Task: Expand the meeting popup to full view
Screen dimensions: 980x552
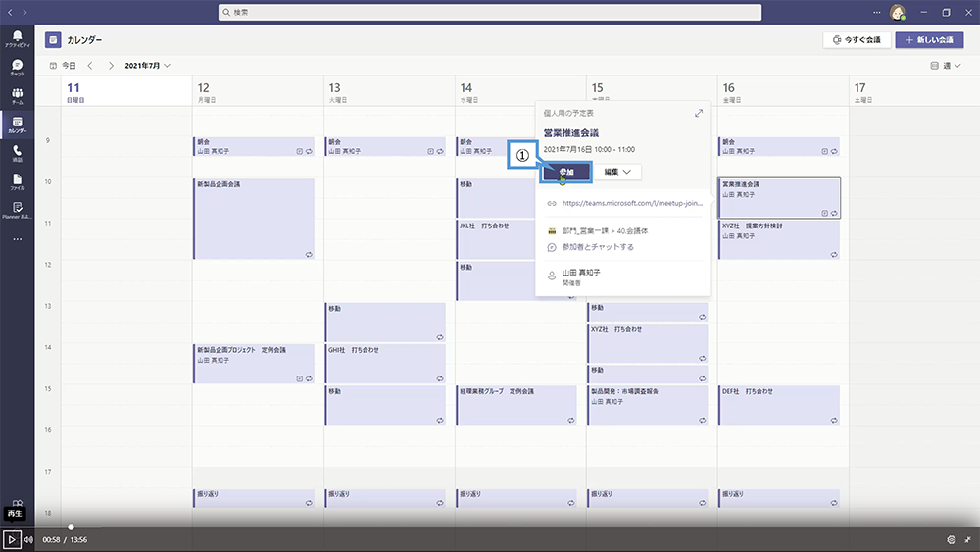Action: (x=699, y=113)
